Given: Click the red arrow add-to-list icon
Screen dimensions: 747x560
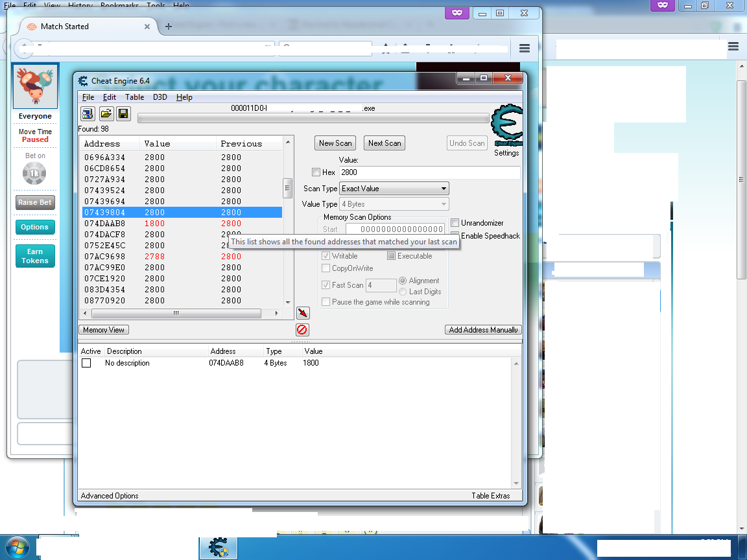Looking at the screenshot, I should point(302,313).
